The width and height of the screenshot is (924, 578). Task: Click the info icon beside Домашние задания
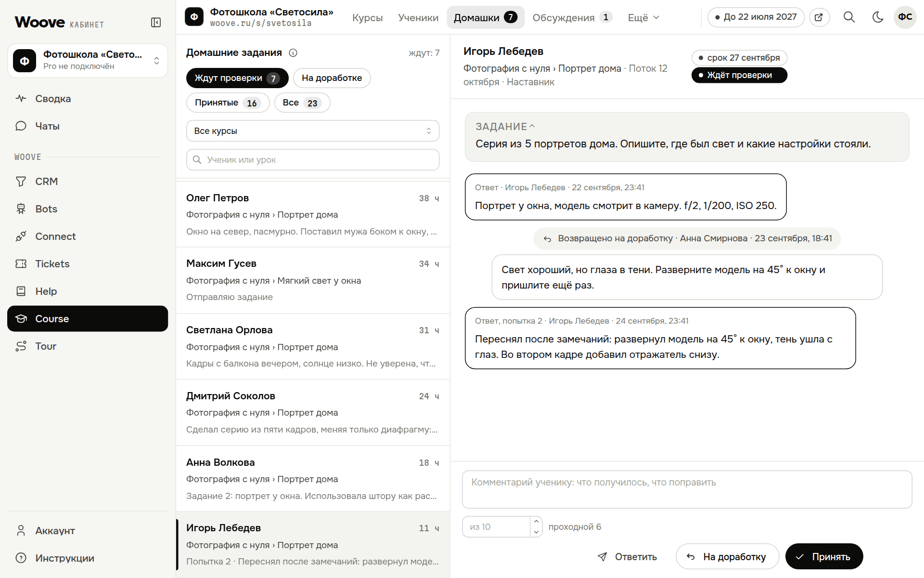point(293,53)
